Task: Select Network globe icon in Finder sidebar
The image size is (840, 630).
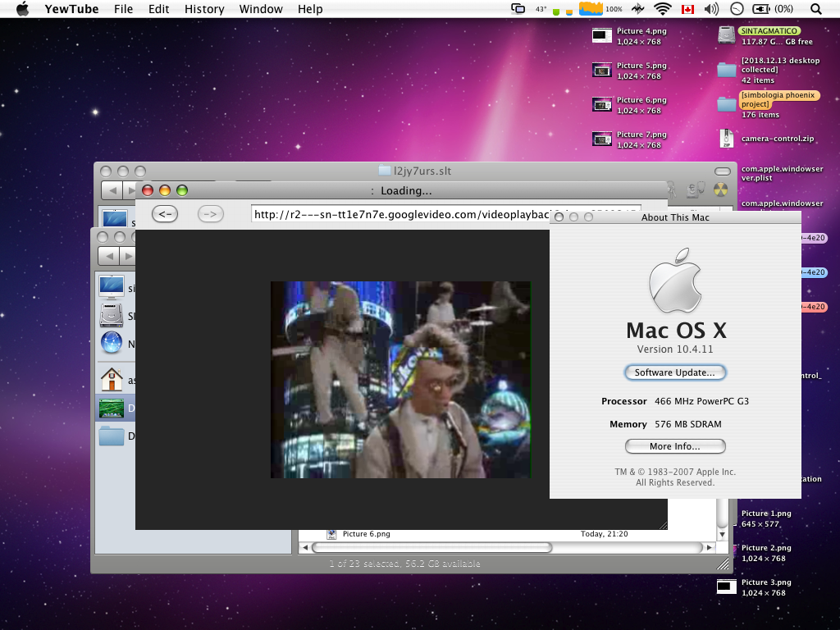Action: pos(112,344)
